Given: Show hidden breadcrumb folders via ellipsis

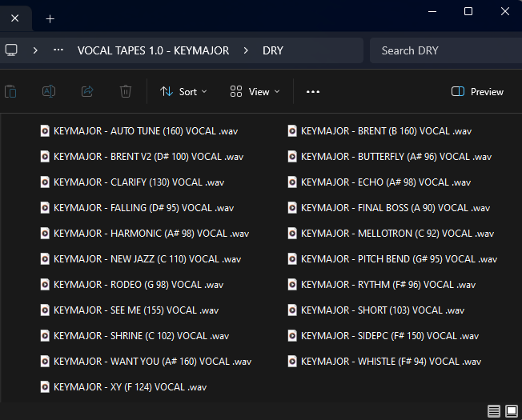Looking at the screenshot, I should 58,50.
